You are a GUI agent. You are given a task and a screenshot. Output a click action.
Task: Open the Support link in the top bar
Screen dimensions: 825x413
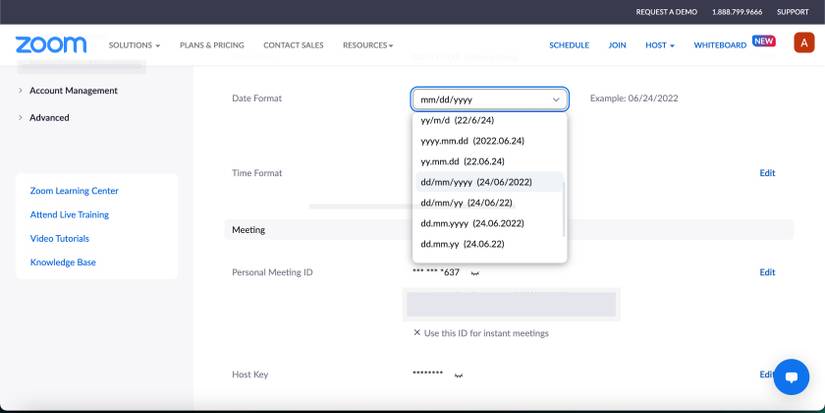(x=793, y=12)
